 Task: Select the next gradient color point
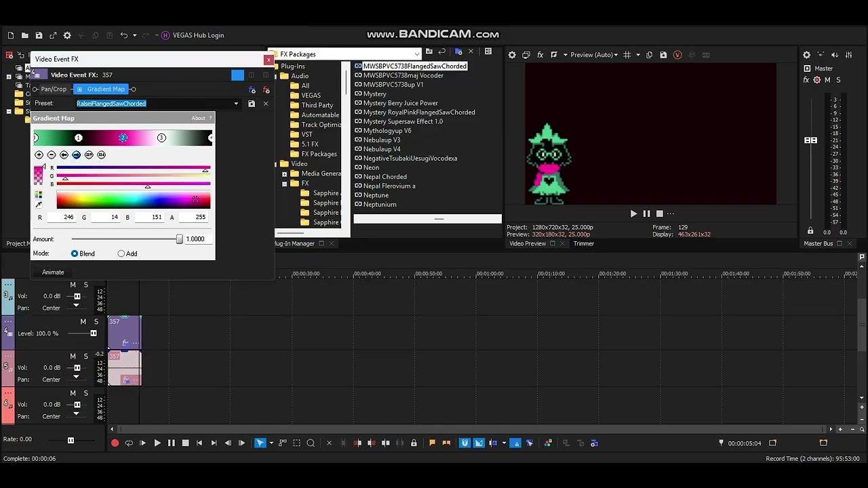click(76, 155)
